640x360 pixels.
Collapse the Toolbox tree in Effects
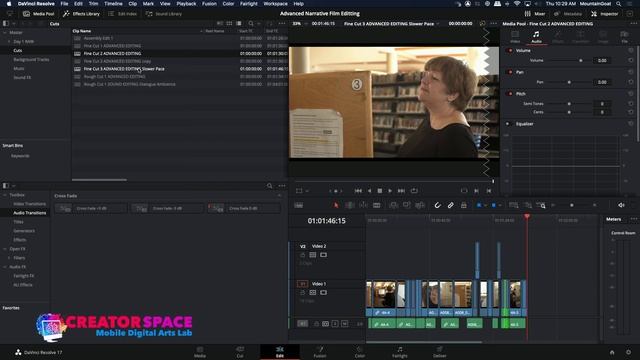4,195
